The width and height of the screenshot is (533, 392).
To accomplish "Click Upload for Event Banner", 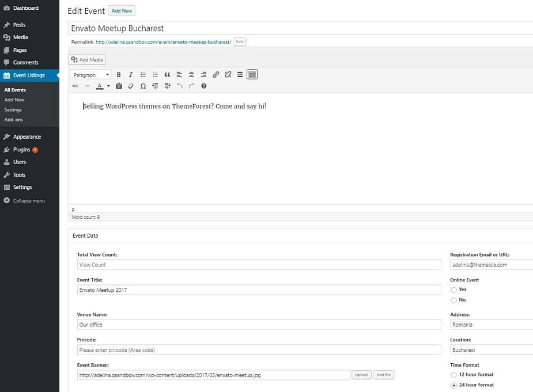I will 361,375.
